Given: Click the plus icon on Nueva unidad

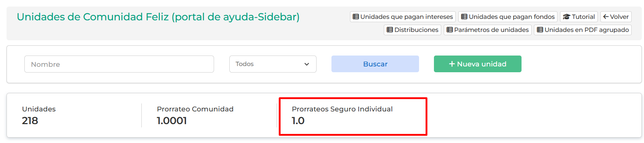Looking at the screenshot, I should [x=452, y=64].
